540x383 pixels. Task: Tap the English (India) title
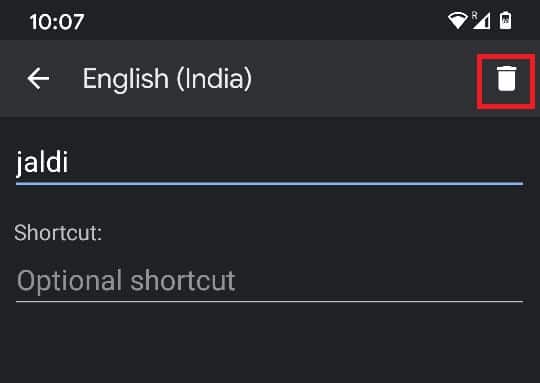pos(167,79)
